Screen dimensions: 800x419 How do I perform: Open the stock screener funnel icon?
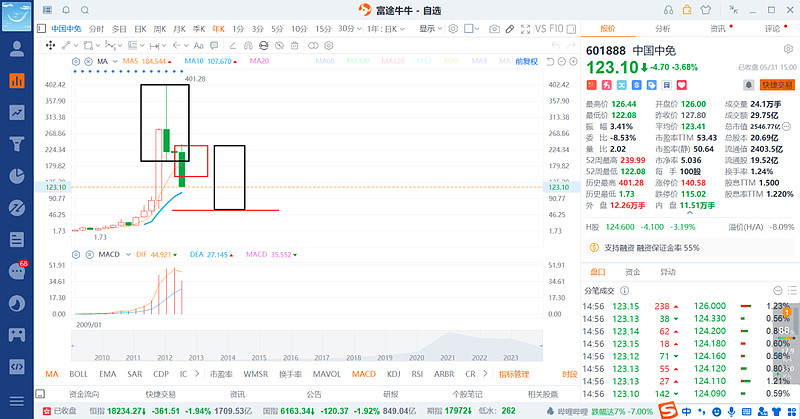(16, 144)
